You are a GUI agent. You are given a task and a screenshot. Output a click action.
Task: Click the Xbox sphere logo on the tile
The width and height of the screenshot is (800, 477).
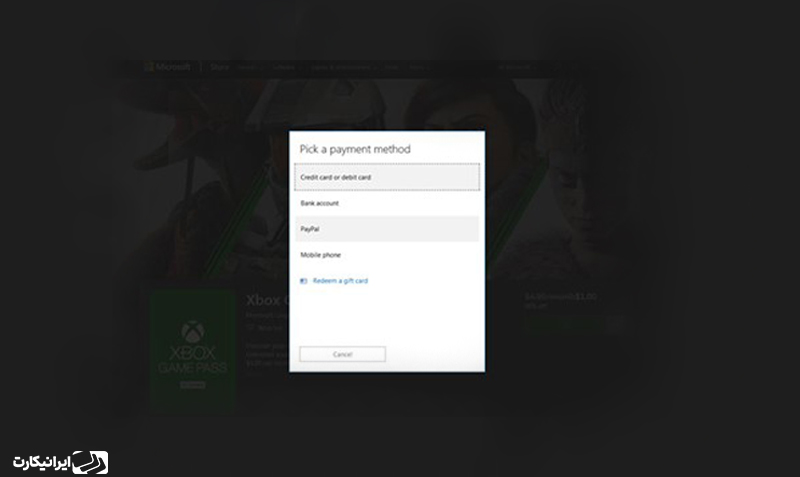(191, 331)
